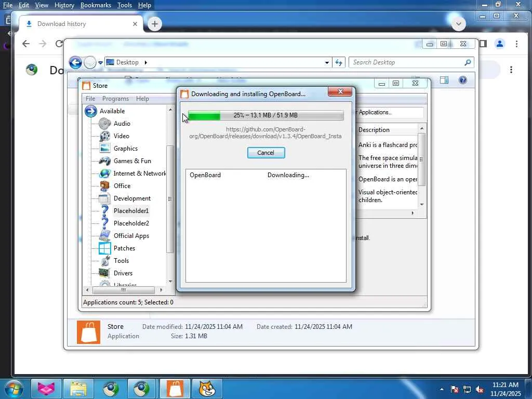Open the Windows Start button

pyautogui.click(x=14, y=389)
